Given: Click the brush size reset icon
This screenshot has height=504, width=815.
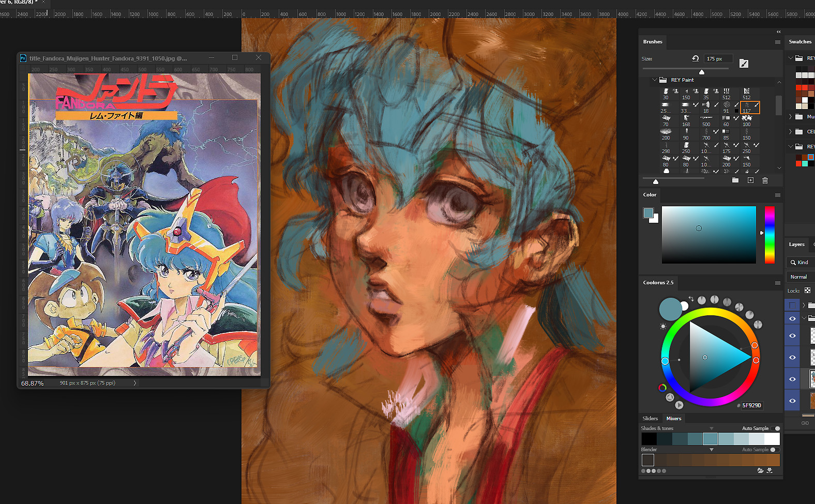Looking at the screenshot, I should [696, 58].
